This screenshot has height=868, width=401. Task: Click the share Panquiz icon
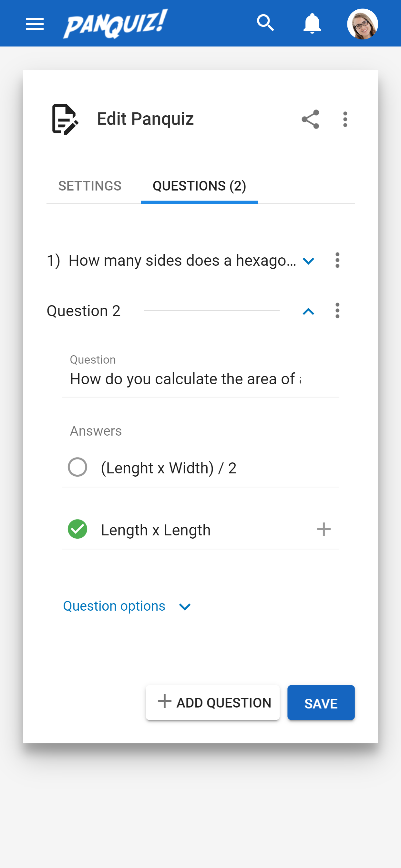click(310, 119)
